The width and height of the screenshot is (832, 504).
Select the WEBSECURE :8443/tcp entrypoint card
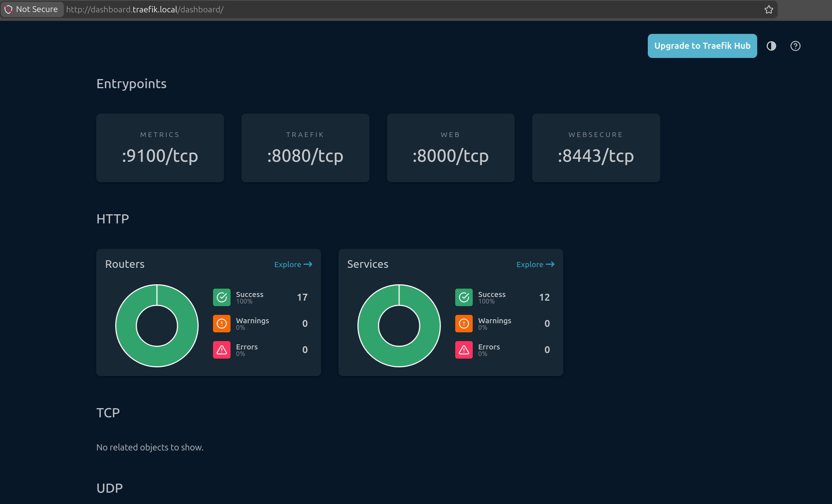click(596, 148)
